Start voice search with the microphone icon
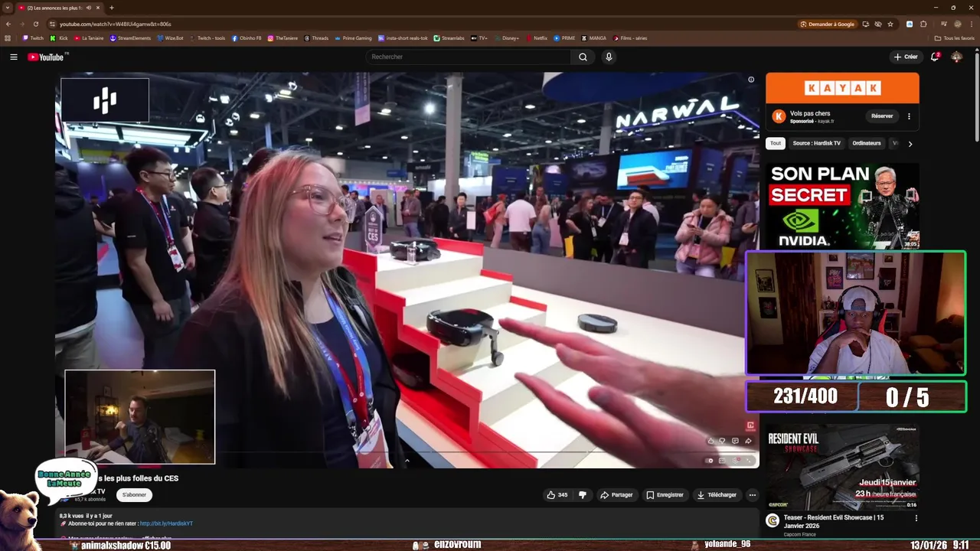This screenshot has height=551, width=980. (x=609, y=57)
